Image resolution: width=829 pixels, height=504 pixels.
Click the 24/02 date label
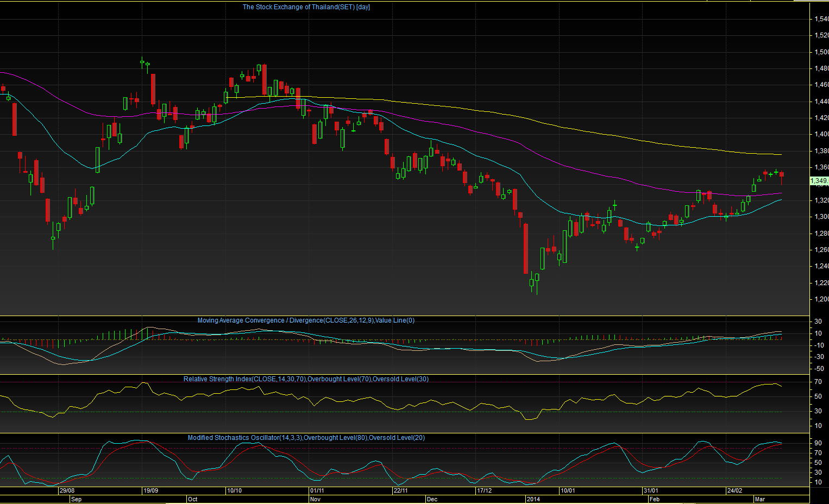[734, 490]
